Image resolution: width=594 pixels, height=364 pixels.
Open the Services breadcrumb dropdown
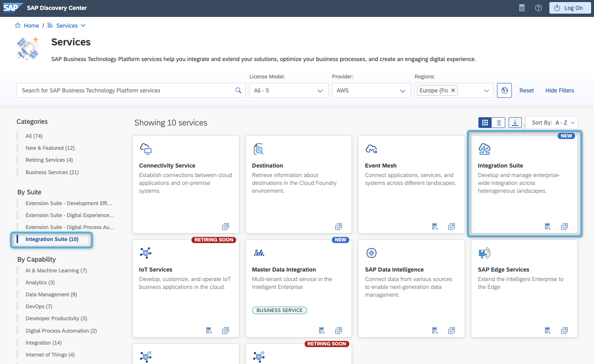(67, 26)
